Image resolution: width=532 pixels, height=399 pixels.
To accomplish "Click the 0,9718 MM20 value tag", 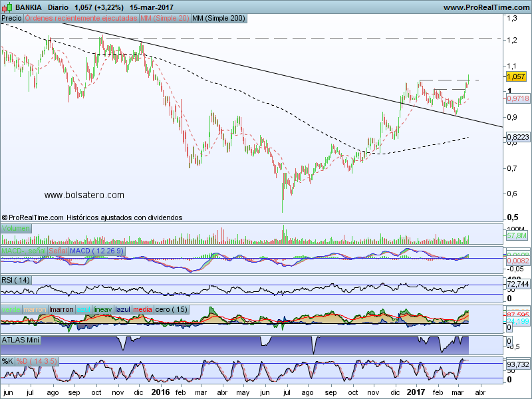I will [517, 98].
